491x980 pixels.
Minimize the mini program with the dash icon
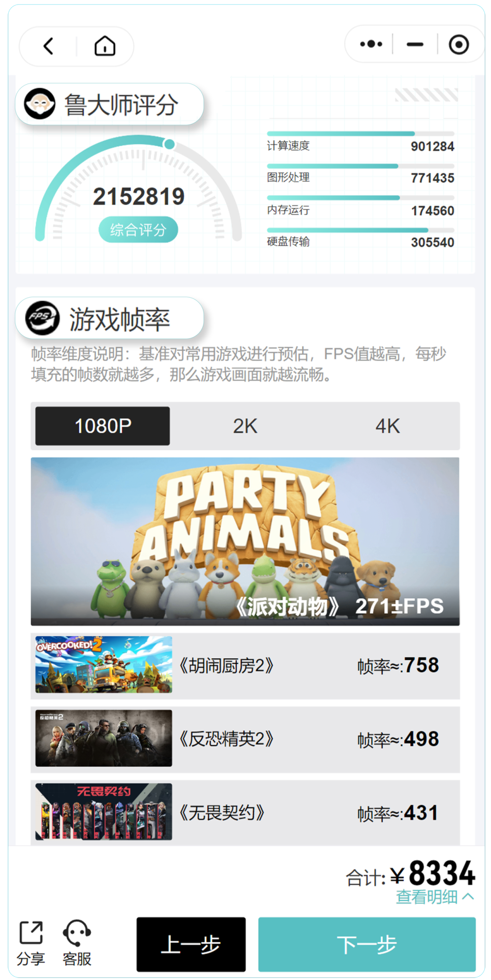tap(415, 45)
